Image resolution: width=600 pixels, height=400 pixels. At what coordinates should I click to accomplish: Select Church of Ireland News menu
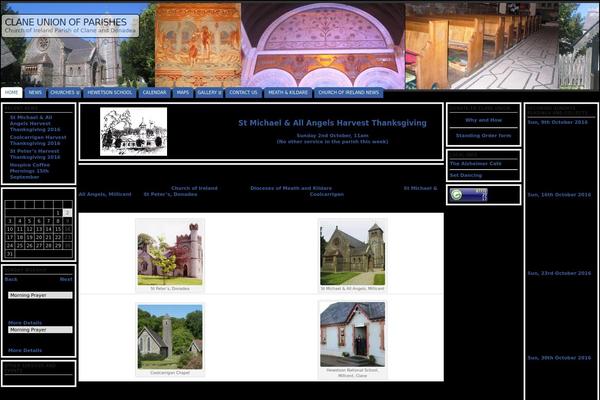[x=349, y=92]
